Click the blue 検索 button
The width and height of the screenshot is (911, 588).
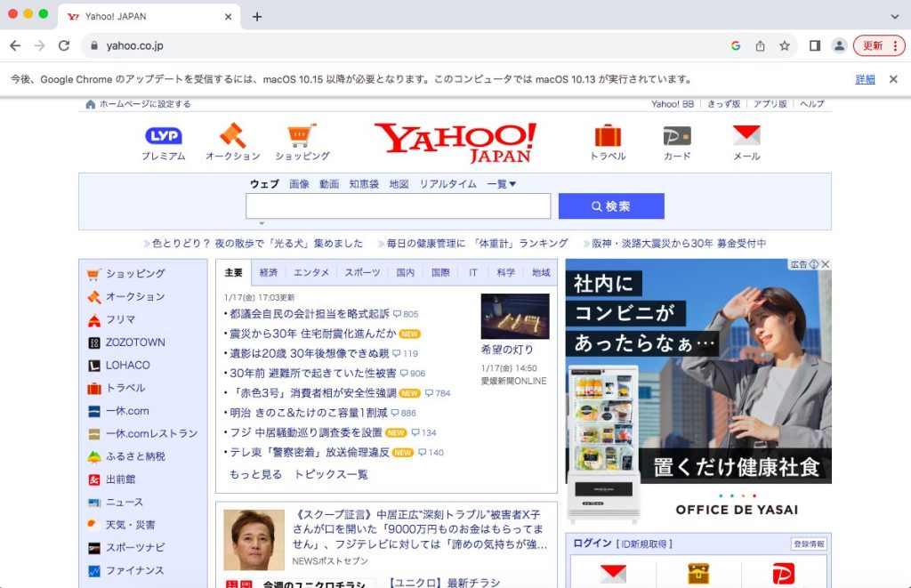pos(611,206)
